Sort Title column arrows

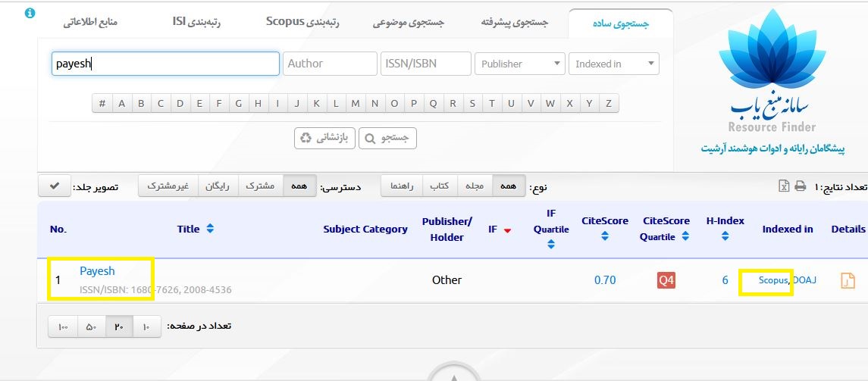(210, 229)
